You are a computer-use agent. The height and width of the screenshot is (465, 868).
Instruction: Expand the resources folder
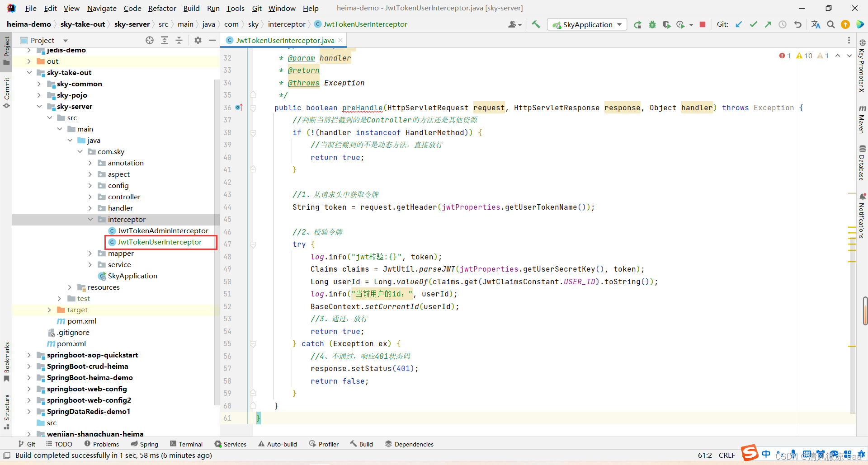(70, 287)
